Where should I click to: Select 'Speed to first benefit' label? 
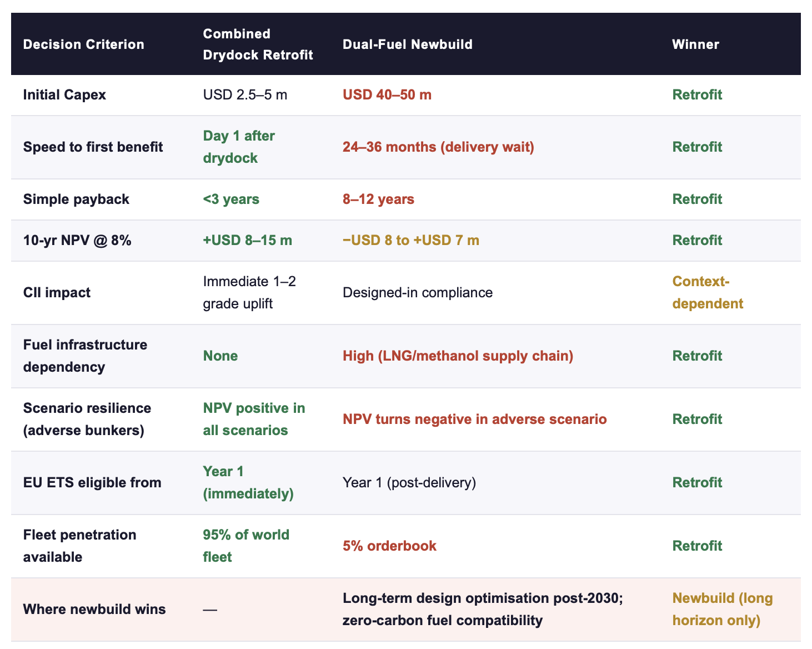93,147
